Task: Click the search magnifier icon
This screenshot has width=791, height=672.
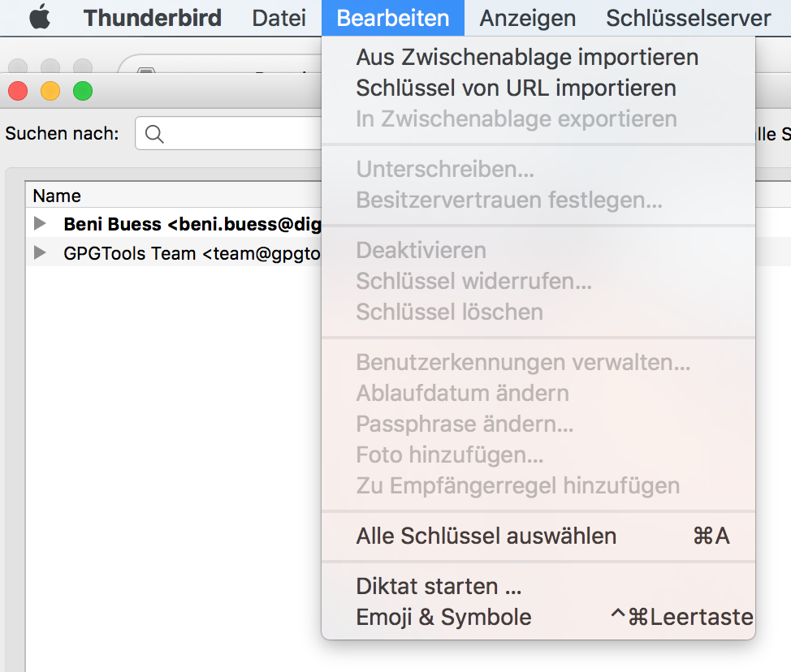Action: click(154, 134)
